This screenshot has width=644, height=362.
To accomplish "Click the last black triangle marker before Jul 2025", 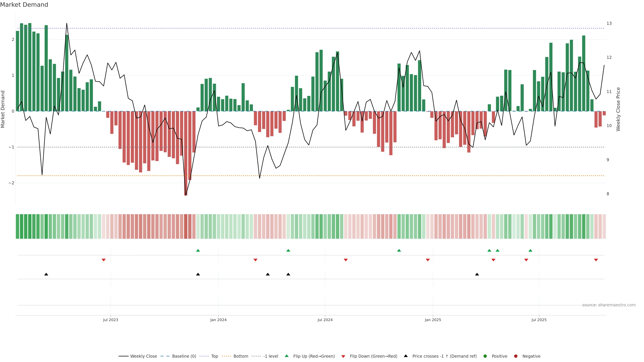I will coord(477,274).
